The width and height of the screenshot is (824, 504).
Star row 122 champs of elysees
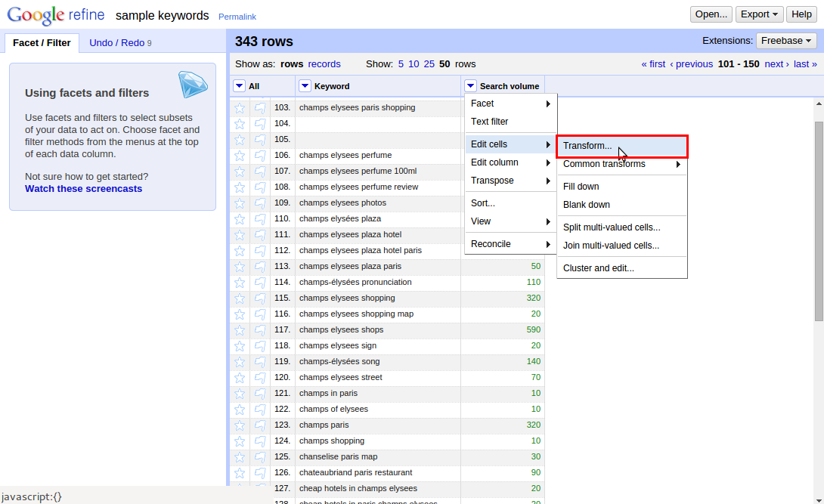tap(240, 410)
